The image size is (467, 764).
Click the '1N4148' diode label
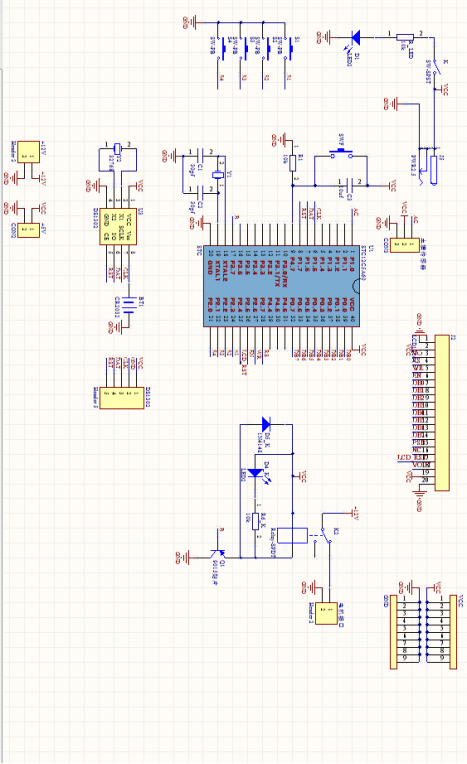260,443
